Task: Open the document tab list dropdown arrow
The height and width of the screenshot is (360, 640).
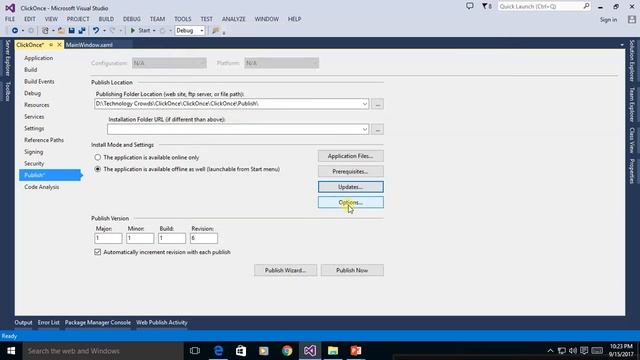Action: [x=622, y=45]
